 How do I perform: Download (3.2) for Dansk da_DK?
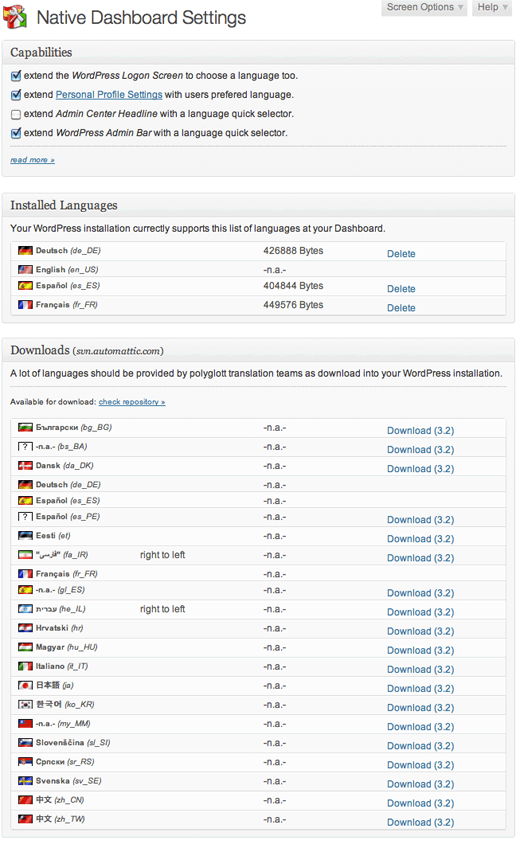pos(421,469)
